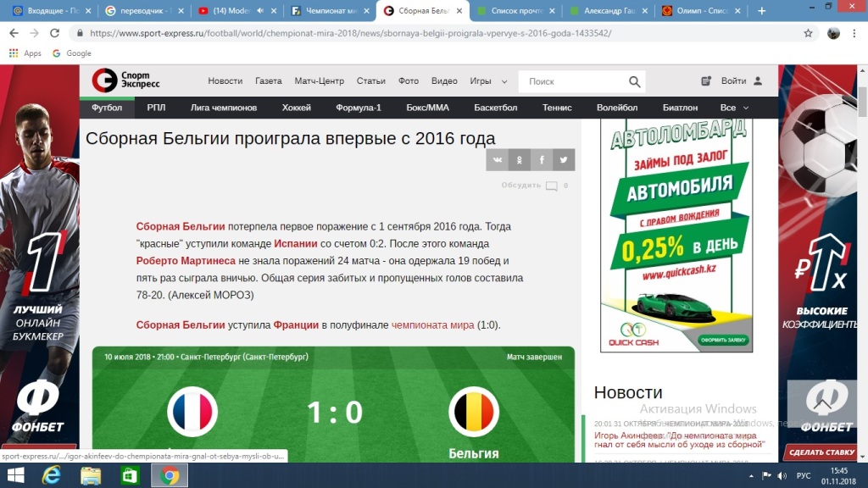Select the Бокс/ММА section

click(x=428, y=108)
